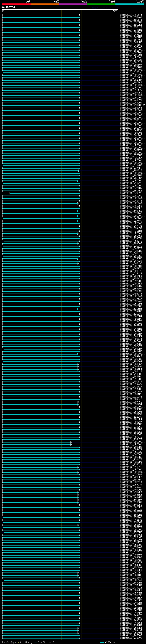This screenshot has width=146, height=644.
Task: Click the =100char. scale legend
Action: [109, 642]
